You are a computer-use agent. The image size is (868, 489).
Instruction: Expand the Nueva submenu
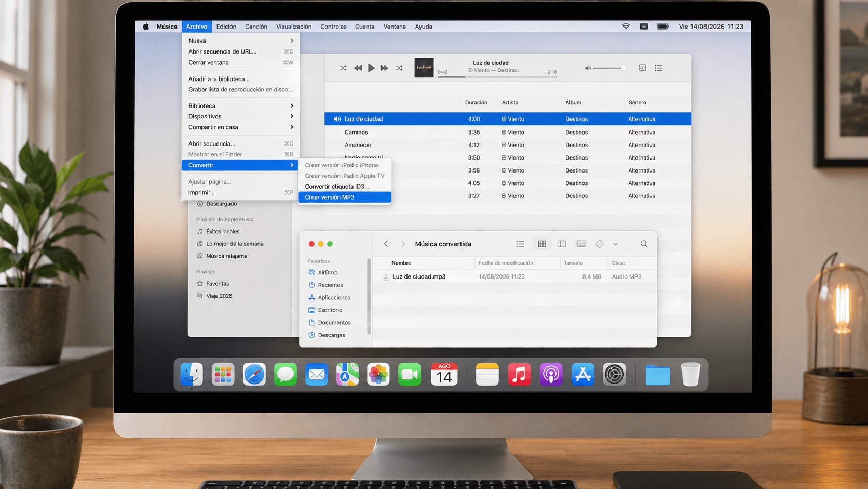point(240,41)
